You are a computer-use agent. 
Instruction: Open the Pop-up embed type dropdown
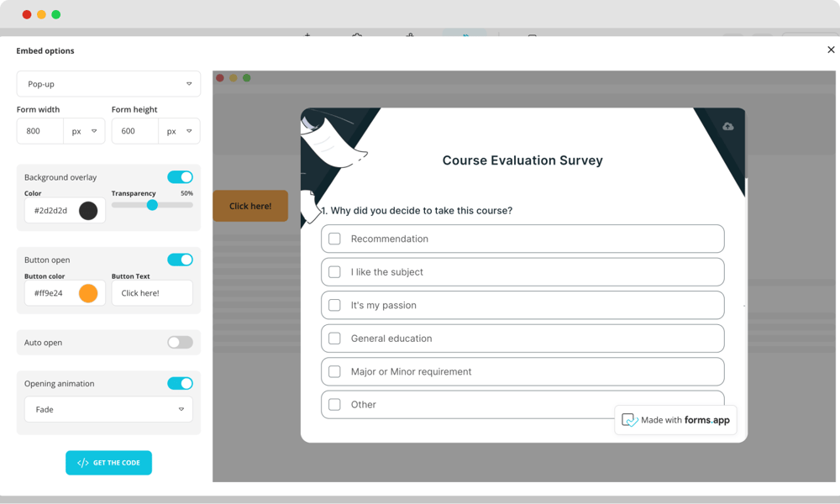coord(108,84)
